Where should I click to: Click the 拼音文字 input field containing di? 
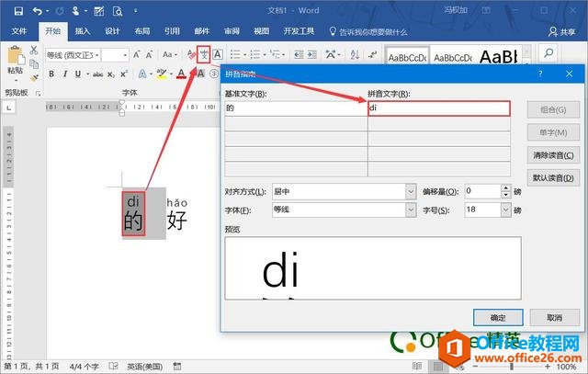438,108
